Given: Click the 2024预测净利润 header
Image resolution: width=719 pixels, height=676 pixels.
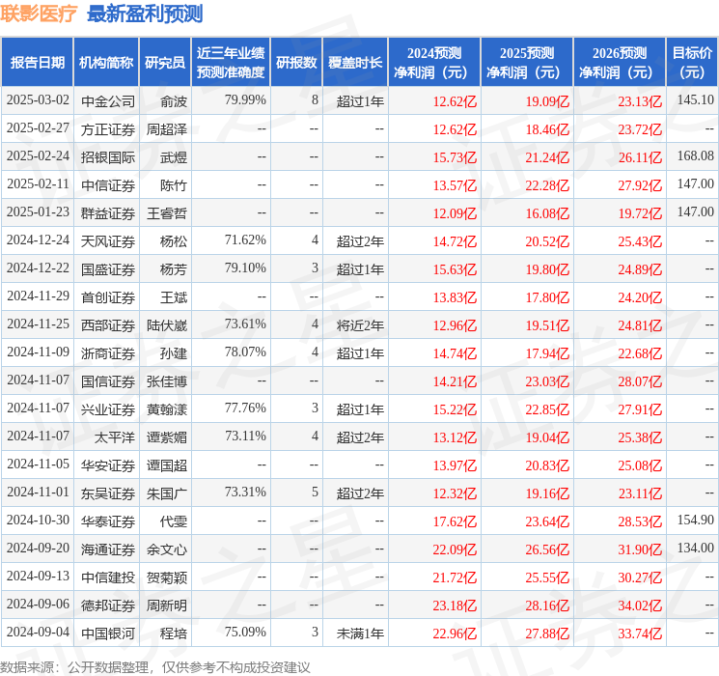Looking at the screenshot, I should 434,62.
